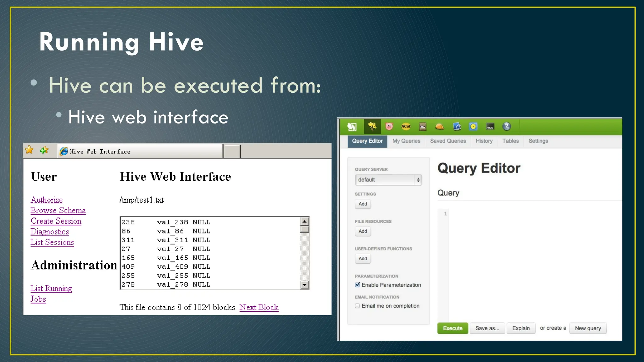Viewport: 644px width, 362px height.
Task: Follow the Next Block link
Action: (x=259, y=307)
